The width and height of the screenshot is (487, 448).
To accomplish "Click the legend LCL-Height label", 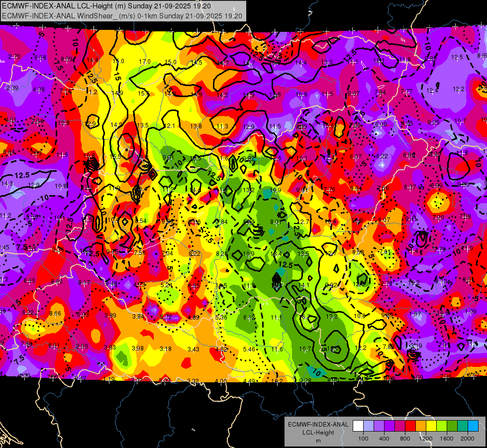I will 318,433.
